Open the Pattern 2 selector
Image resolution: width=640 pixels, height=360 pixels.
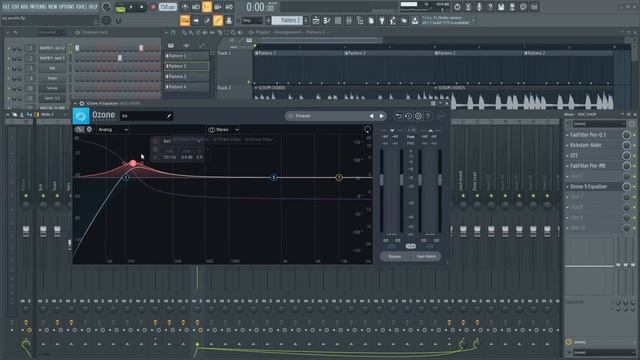pyautogui.click(x=287, y=20)
